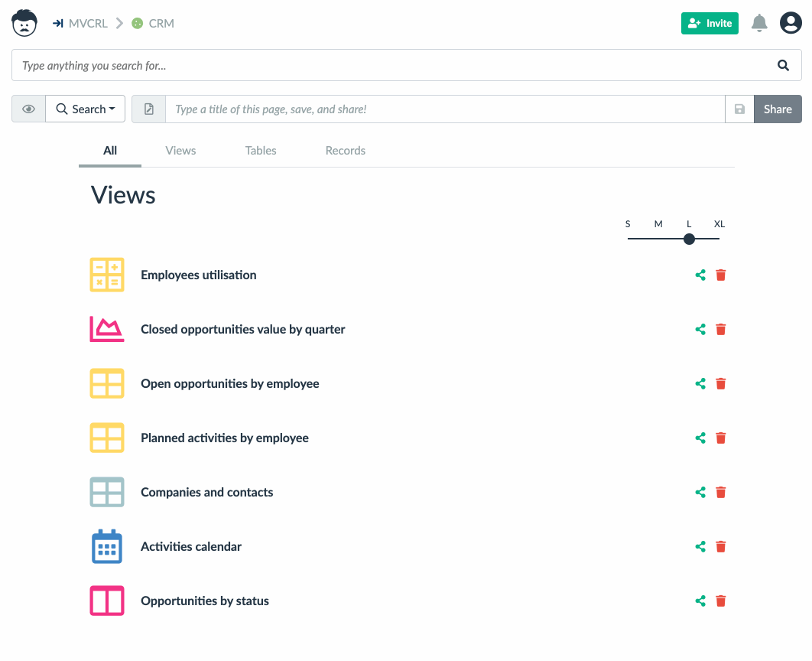
Task: Switch to the Tables tab
Action: [261, 151]
